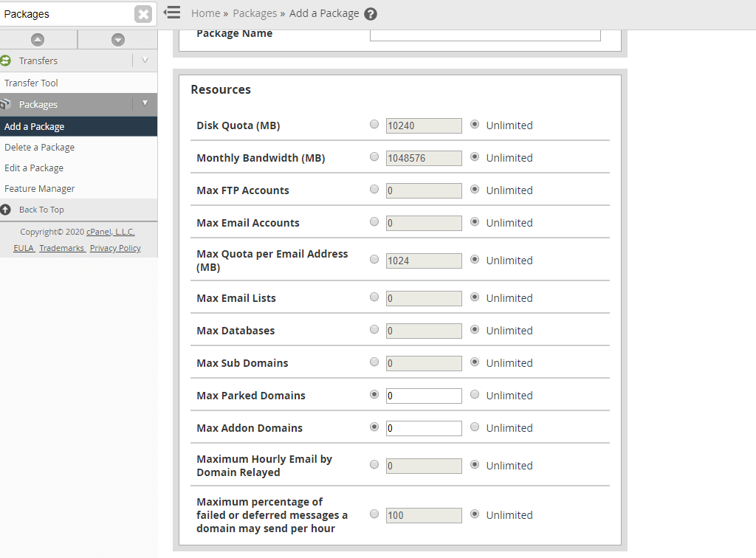Click the Max Addon Domains value field
The image size is (756, 558).
click(x=424, y=428)
